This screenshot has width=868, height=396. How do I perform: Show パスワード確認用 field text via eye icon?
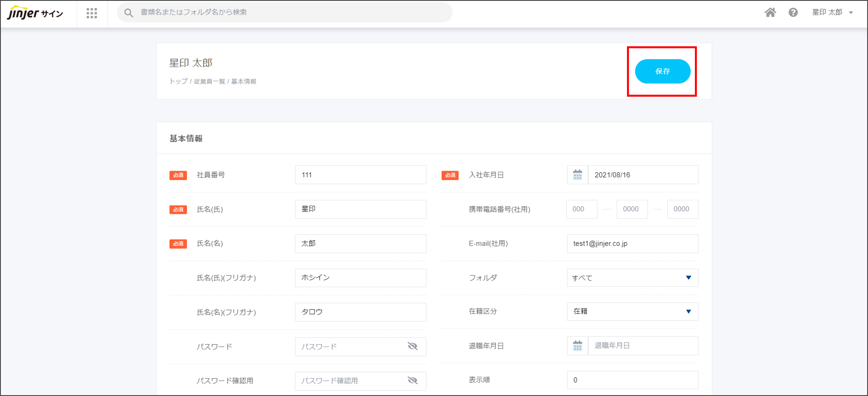point(412,380)
